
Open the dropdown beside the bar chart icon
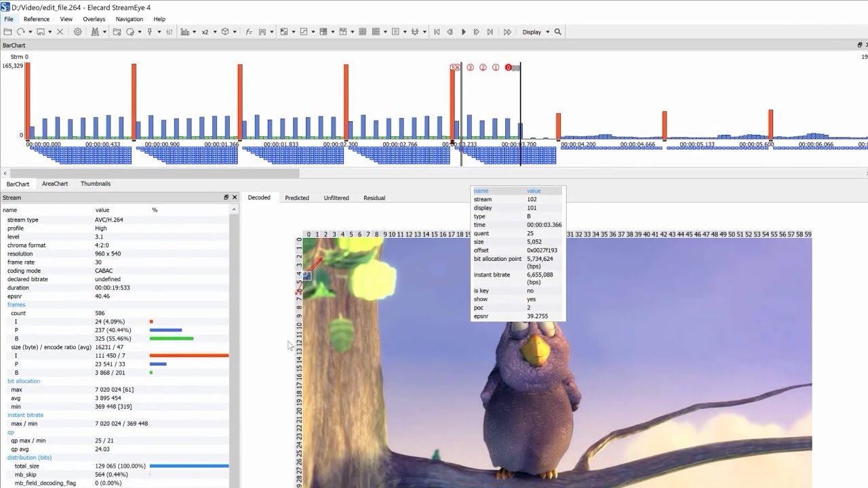tap(194, 32)
